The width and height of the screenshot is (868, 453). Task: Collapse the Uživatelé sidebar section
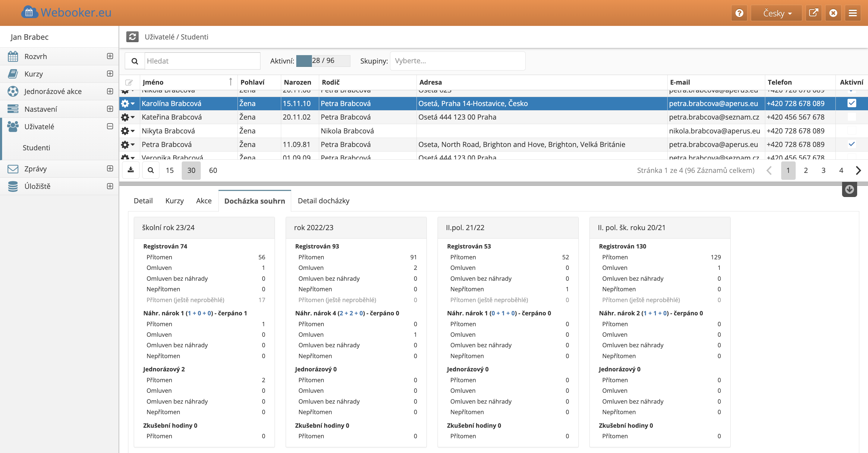(x=110, y=126)
